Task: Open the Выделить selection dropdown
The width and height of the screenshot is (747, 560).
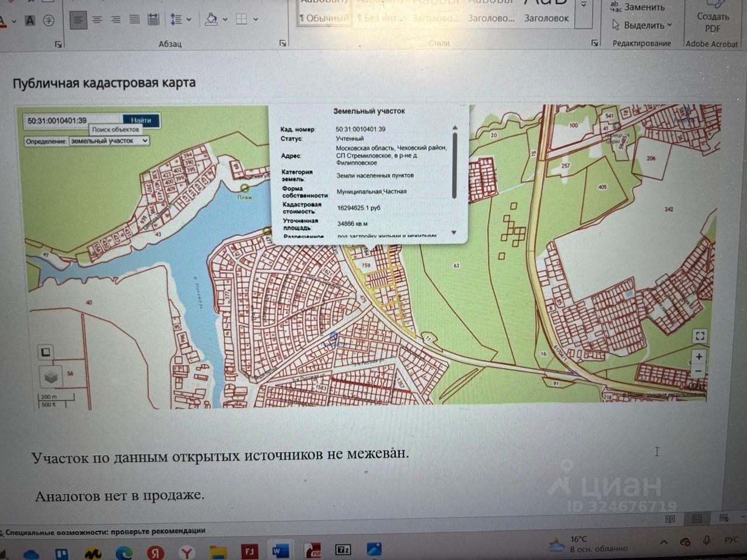Action: click(x=642, y=25)
